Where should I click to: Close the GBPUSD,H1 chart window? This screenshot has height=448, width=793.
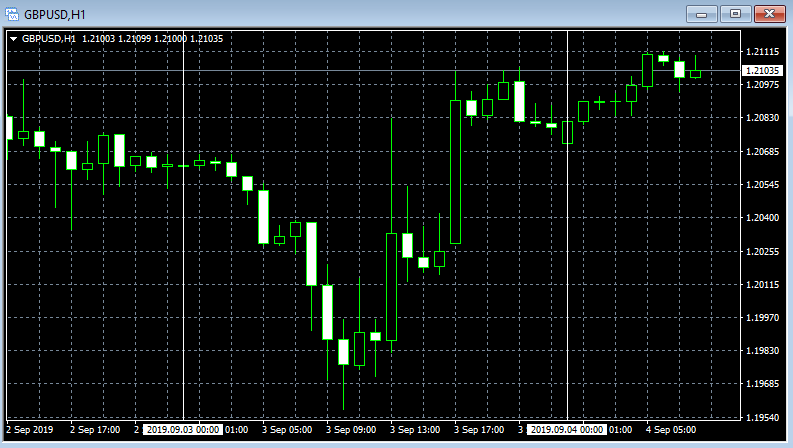click(770, 14)
